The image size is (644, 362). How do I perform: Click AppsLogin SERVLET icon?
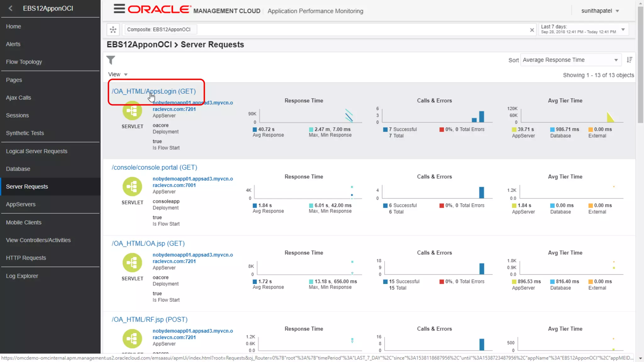(132, 111)
